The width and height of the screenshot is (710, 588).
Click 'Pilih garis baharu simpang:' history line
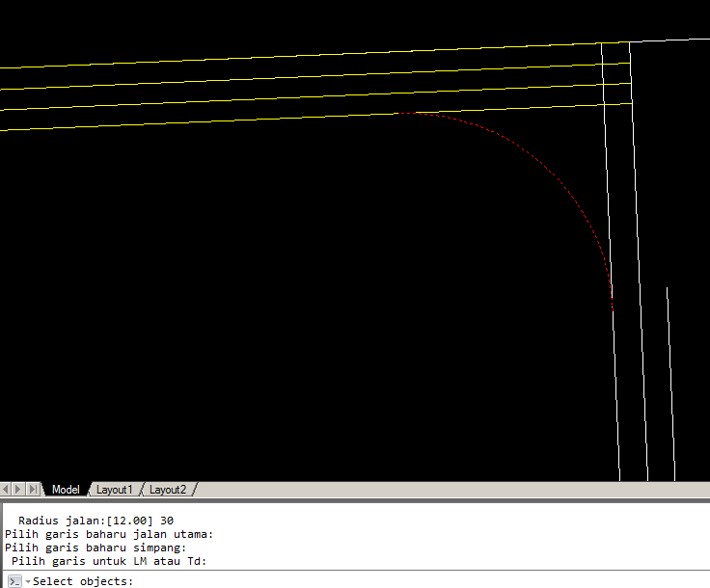point(96,548)
